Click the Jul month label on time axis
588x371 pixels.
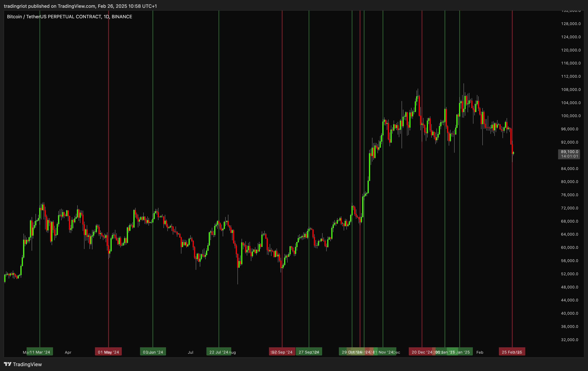[x=190, y=352]
